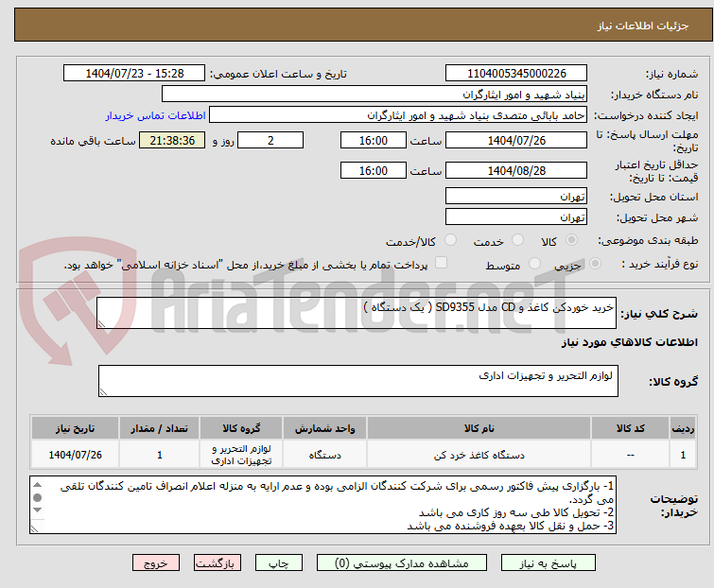The image size is (714, 588).
Task: Click the تاریخ نیاز column header
Action: [x=75, y=428]
